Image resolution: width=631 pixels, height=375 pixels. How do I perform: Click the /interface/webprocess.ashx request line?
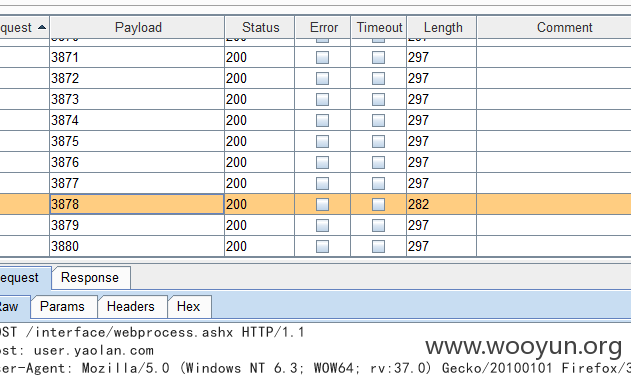pos(152,332)
